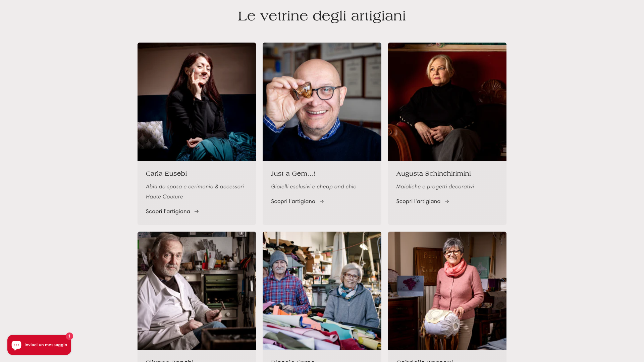Image resolution: width=644 pixels, height=362 pixels.
Task: Open the photo of couple with leather
Action: 322,291
